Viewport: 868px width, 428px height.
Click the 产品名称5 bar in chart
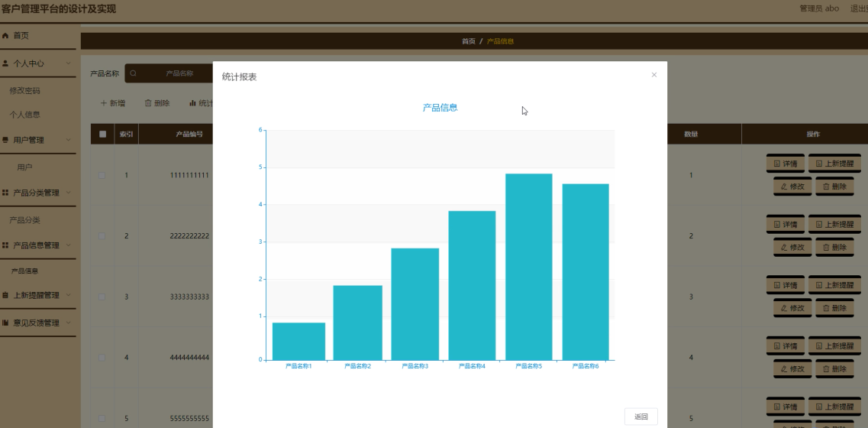coord(528,266)
